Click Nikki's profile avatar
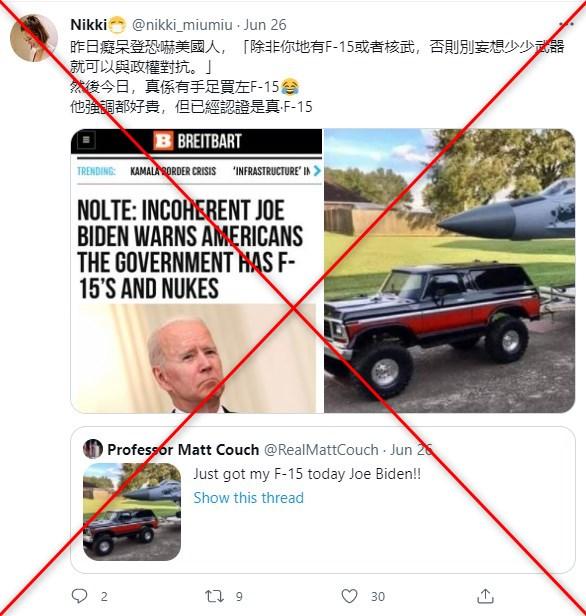586x616 pixels. point(34,38)
